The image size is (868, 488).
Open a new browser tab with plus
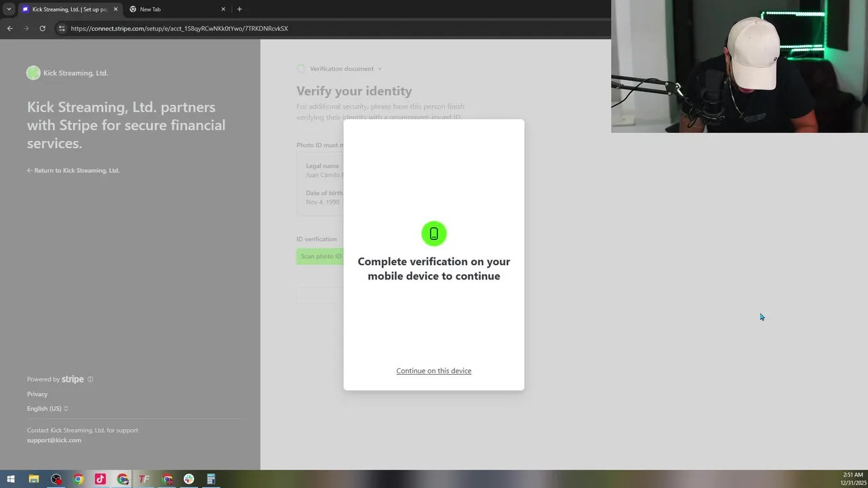239,9
